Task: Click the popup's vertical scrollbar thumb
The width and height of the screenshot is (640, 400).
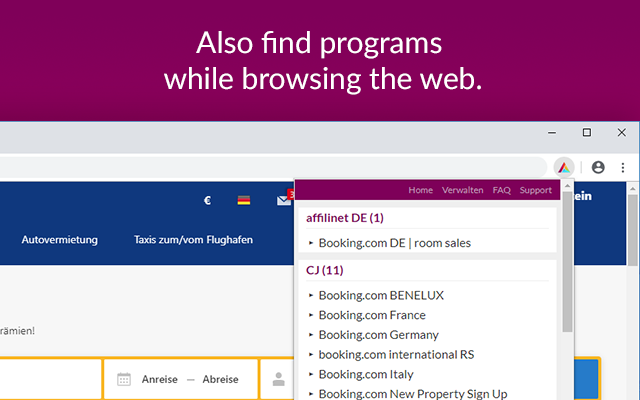Action: (567, 261)
